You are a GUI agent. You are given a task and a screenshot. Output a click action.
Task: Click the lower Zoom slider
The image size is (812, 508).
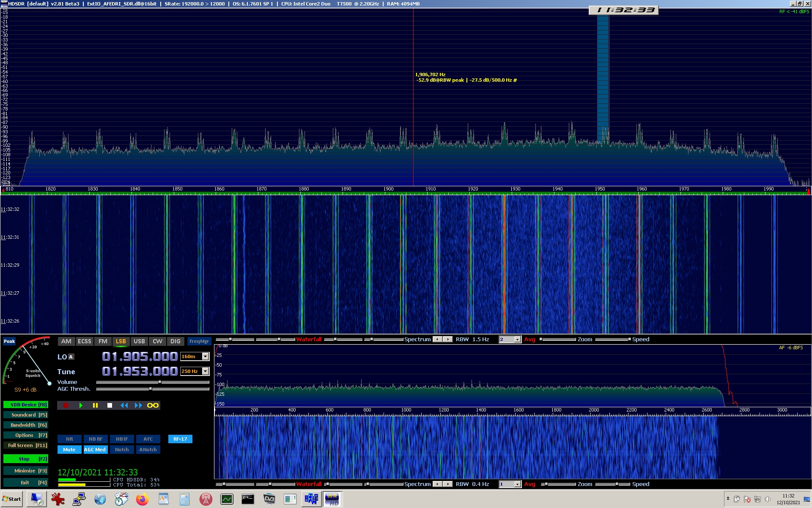558,484
